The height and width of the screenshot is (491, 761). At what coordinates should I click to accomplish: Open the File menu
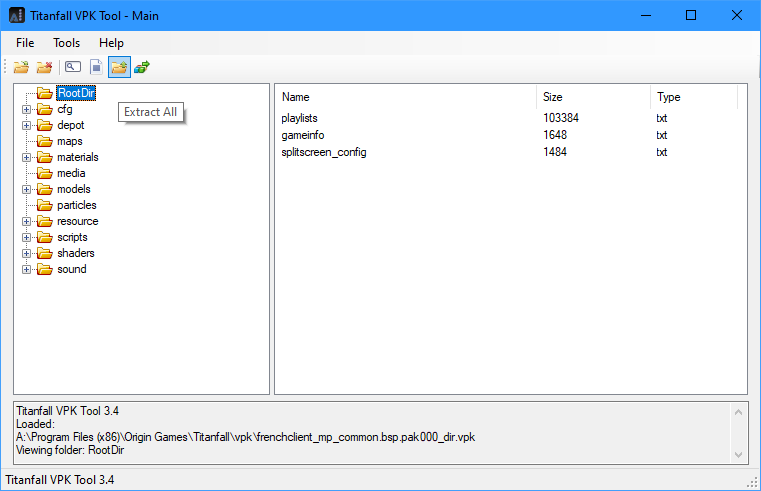point(25,43)
